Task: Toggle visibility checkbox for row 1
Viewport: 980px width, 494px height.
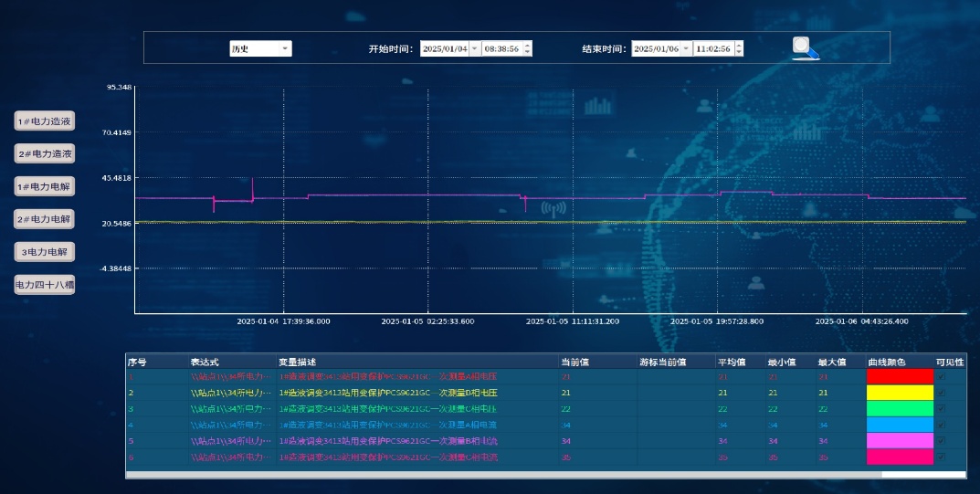Action: pos(942,376)
